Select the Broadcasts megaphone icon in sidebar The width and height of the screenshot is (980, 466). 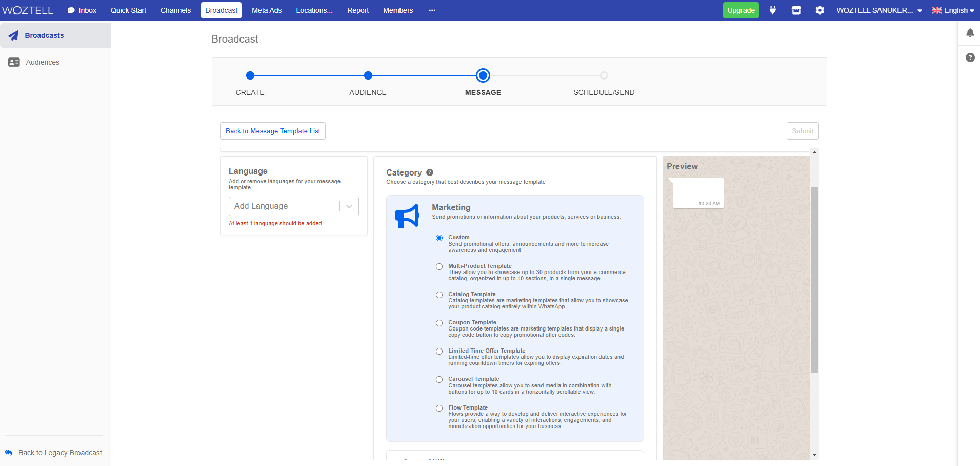pyautogui.click(x=13, y=35)
